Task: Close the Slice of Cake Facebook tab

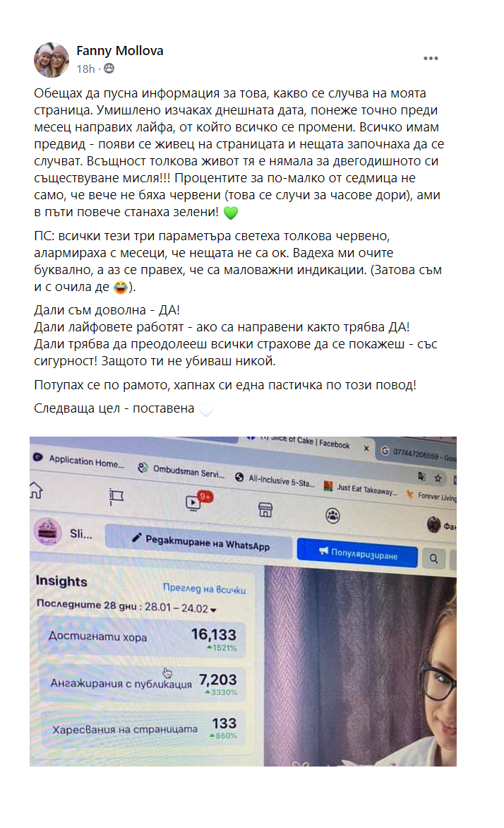Action: pos(366,448)
